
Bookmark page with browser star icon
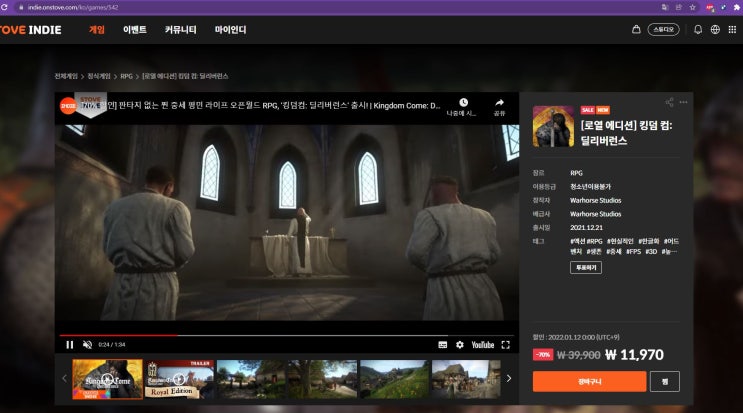coord(692,7)
